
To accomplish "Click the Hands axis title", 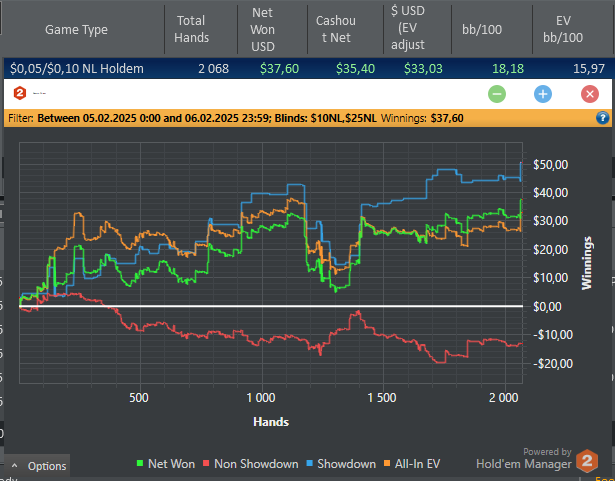I will coord(271,422).
